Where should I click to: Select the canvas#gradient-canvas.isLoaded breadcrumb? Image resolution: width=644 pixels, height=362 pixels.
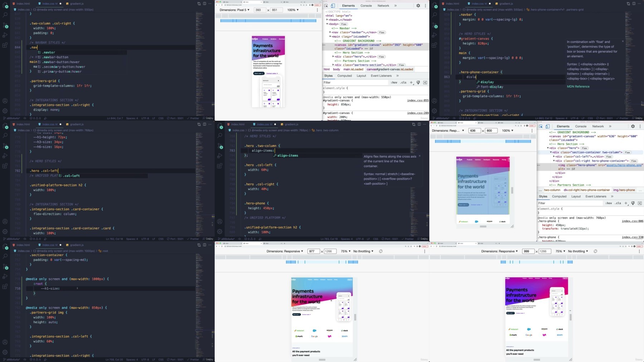390,69
